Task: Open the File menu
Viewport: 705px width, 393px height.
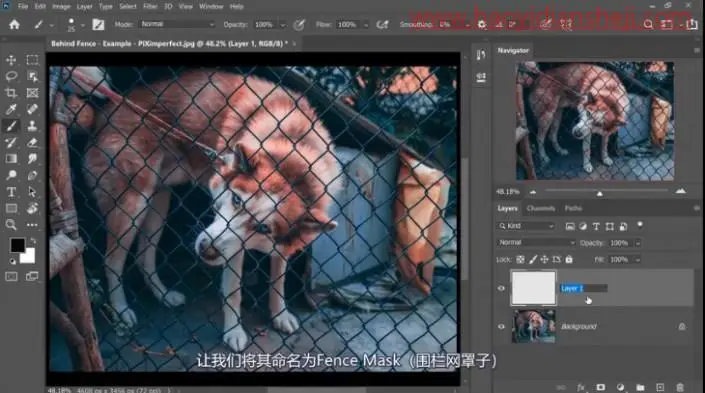Action: (23, 7)
